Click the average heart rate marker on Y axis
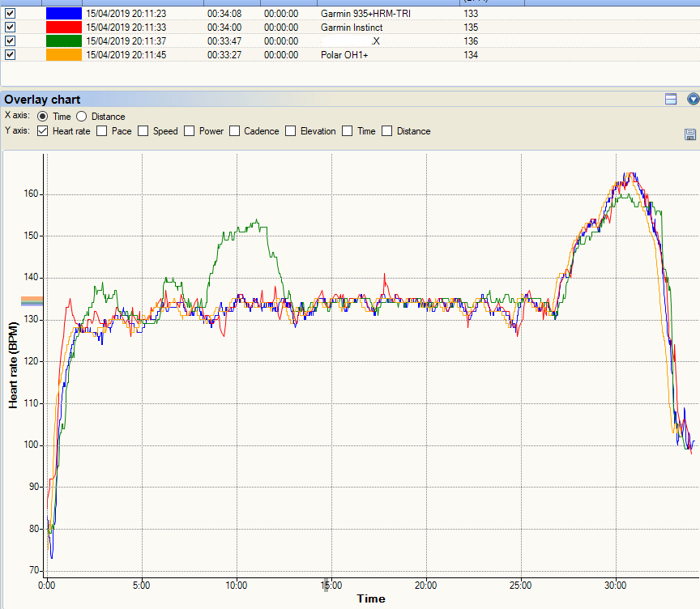Screen dimensions: 700x609 tap(32, 301)
